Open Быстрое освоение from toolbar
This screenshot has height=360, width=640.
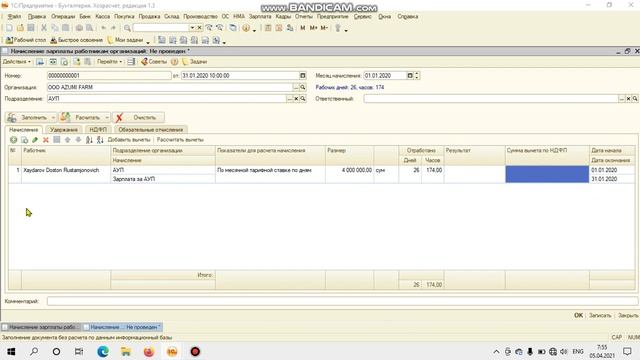(76, 40)
